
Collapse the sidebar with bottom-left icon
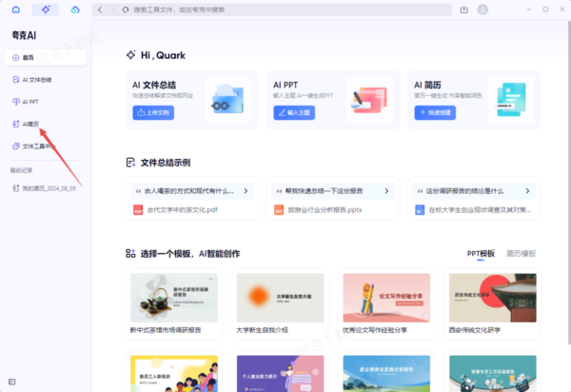12,382
